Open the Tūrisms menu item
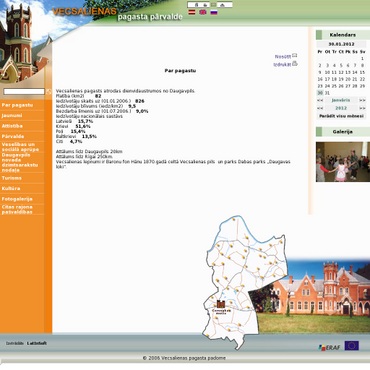The width and height of the screenshot is (370, 370). click(12, 178)
